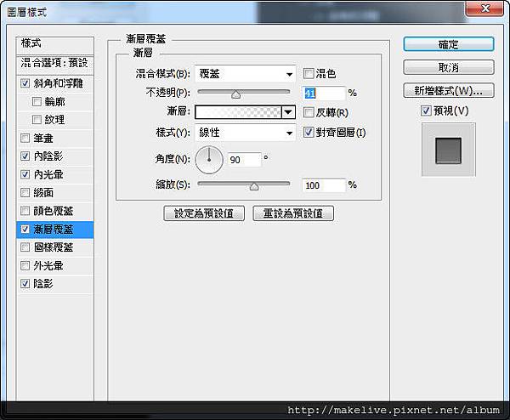
Task: Toggle the 預視(V) preview checkbox
Action: click(x=426, y=111)
